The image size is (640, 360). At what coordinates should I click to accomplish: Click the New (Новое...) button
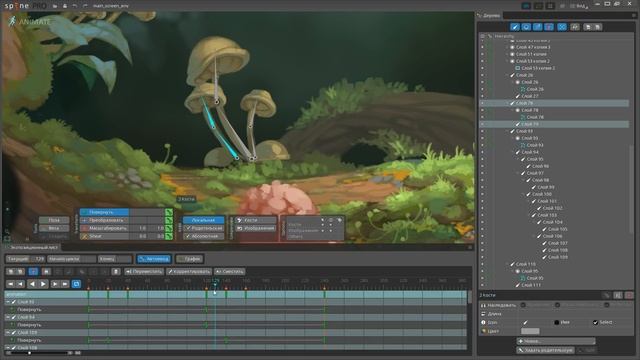[x=556, y=341]
